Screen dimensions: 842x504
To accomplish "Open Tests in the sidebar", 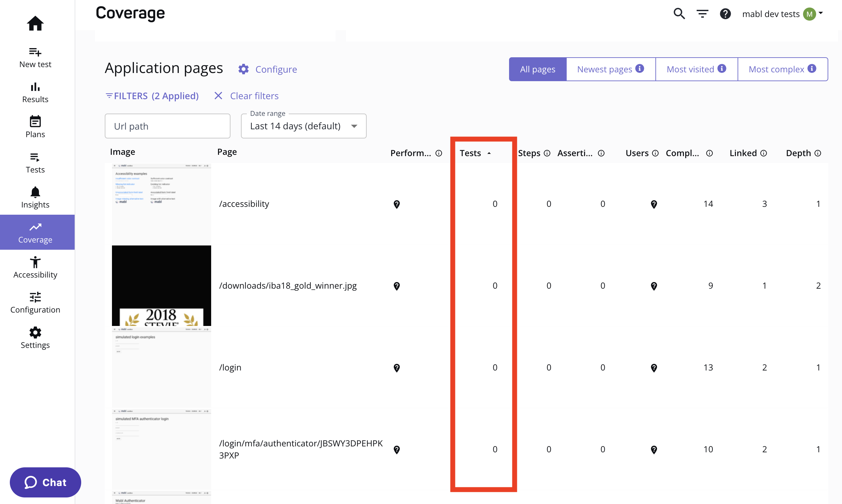I will pyautogui.click(x=35, y=163).
